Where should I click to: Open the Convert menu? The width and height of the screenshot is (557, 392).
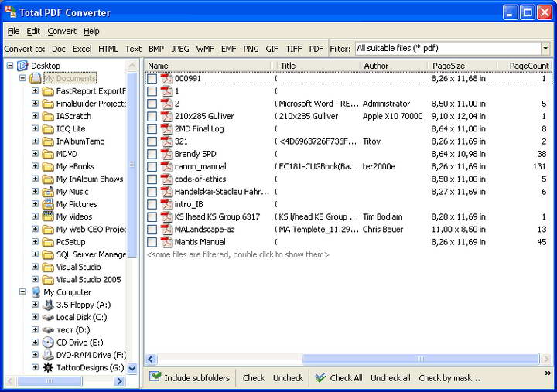(x=62, y=31)
